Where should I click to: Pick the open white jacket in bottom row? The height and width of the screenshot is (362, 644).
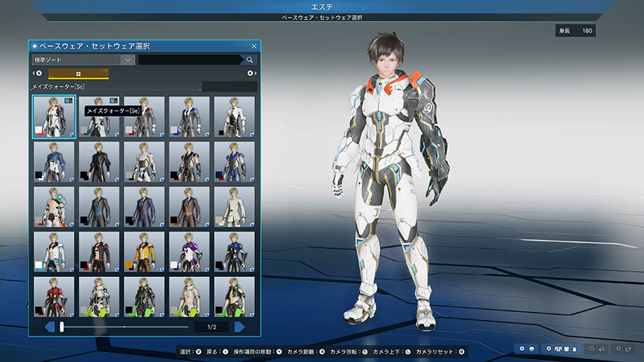tap(189, 296)
